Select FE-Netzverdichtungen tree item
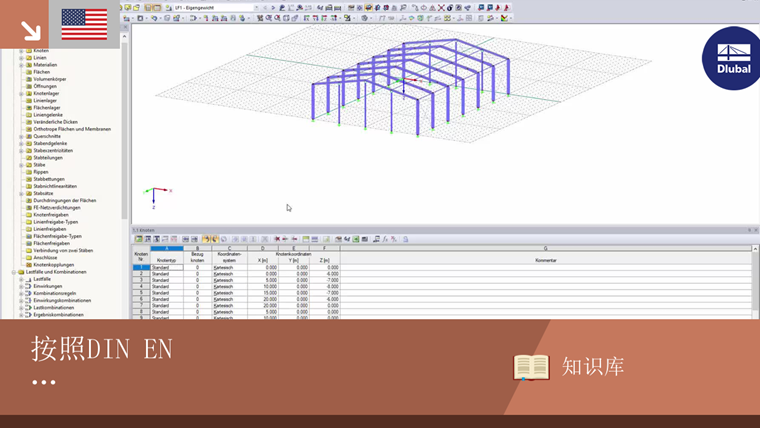The width and height of the screenshot is (760, 428). [57, 207]
